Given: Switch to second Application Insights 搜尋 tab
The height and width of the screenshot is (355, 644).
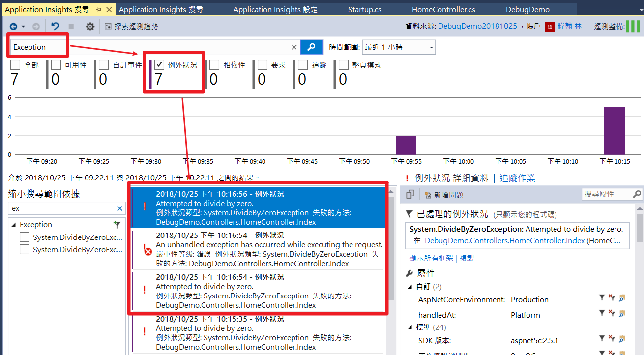Looking at the screenshot, I should tap(161, 10).
